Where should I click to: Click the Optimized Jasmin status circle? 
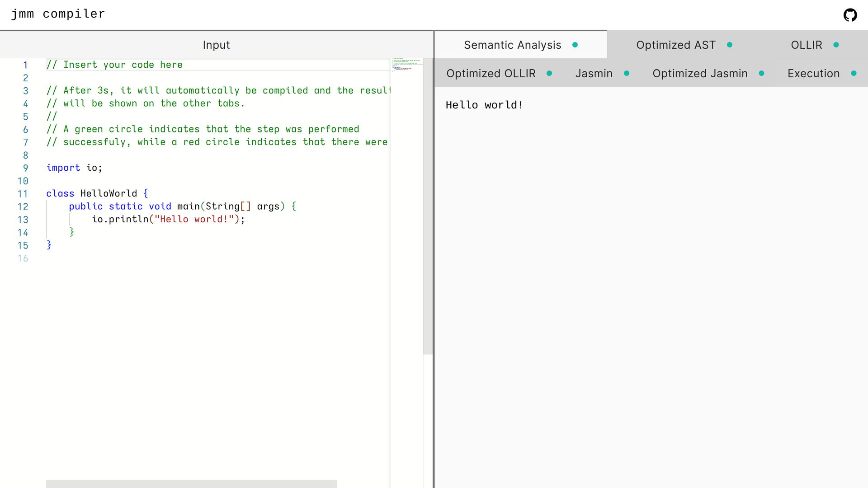(762, 73)
